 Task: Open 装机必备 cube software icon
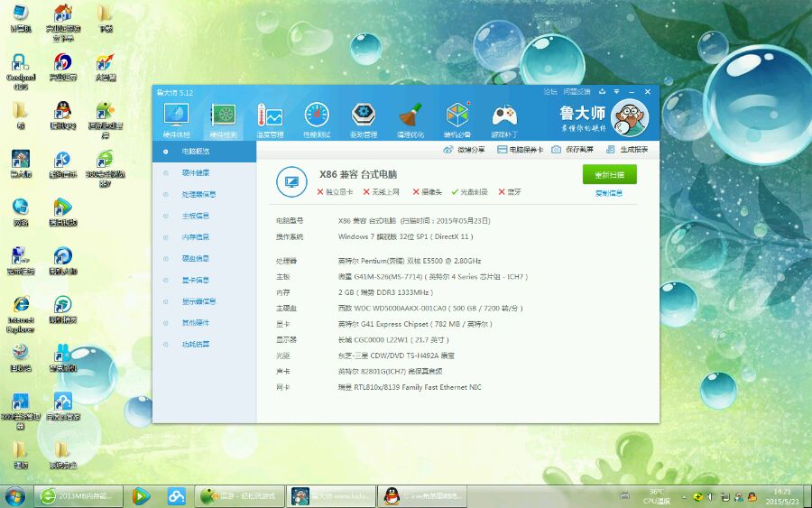[457, 120]
